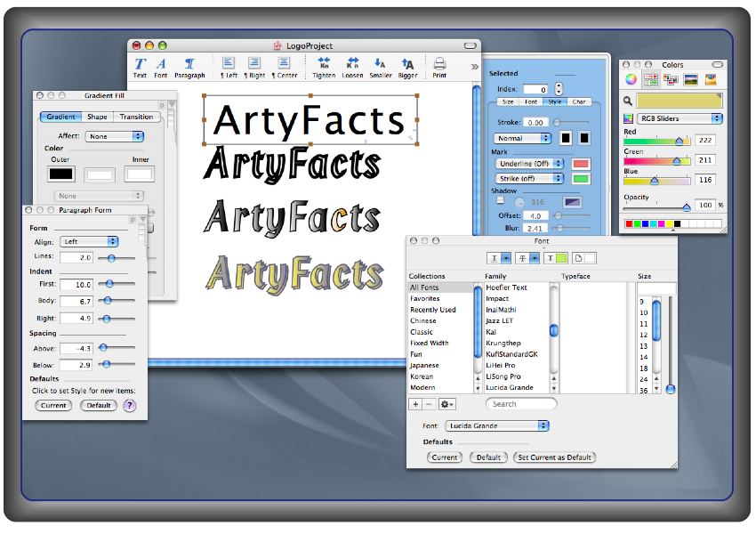Select the color wheel mode in Colors
Screen dimensions: 756x534
[x=631, y=79]
